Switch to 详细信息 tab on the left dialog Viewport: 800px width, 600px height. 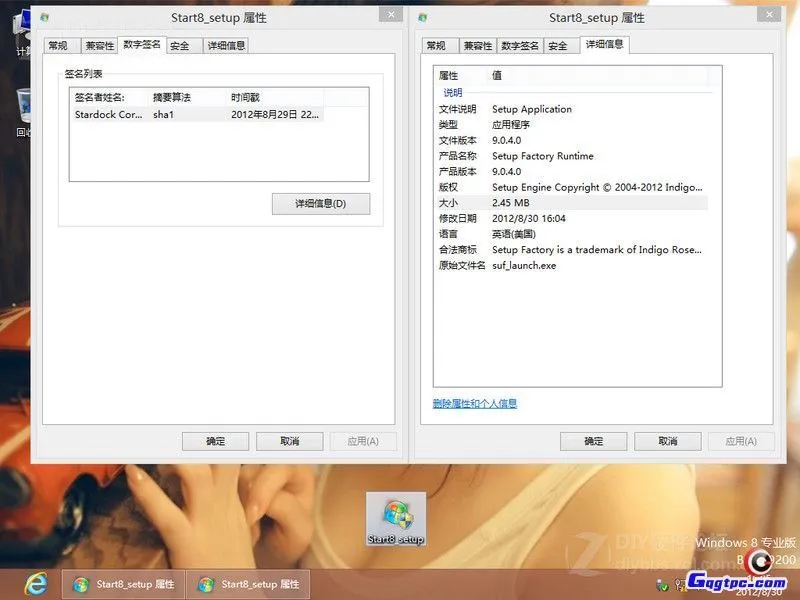pos(227,44)
